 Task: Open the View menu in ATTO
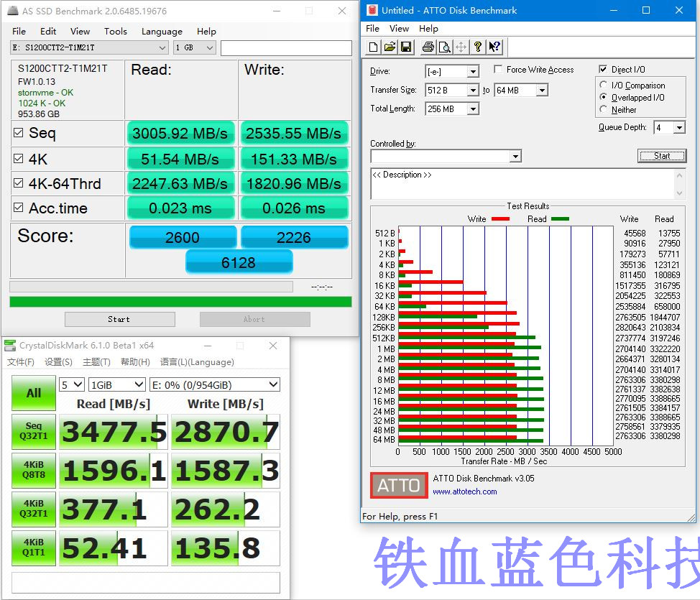click(399, 29)
